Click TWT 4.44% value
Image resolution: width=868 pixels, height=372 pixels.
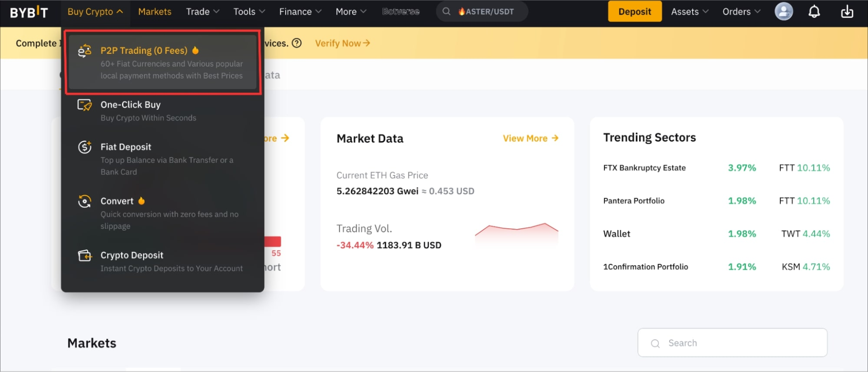coord(806,234)
